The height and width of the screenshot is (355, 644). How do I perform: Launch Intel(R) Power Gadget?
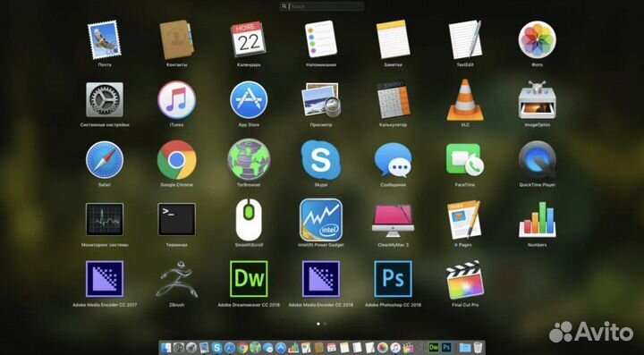[x=321, y=220]
